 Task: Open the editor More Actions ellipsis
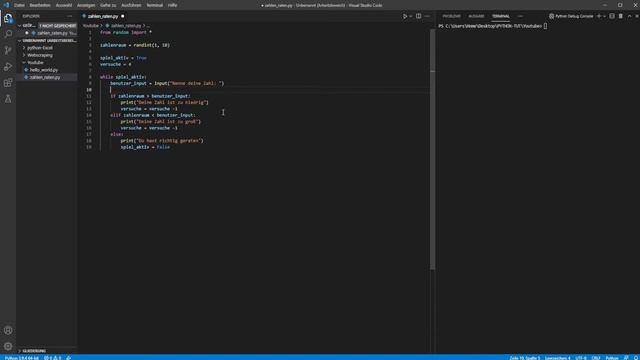427,16
